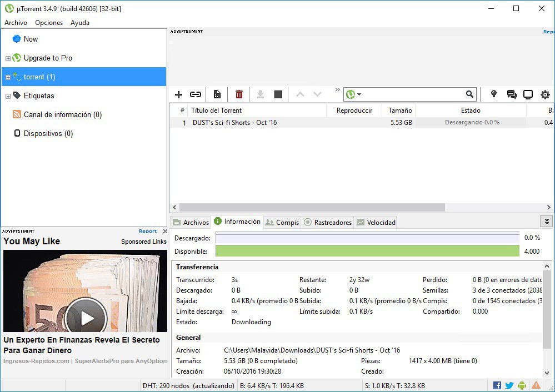555x392 pixels.
Task: Click the Add Torrent plus icon
Action: point(178,95)
